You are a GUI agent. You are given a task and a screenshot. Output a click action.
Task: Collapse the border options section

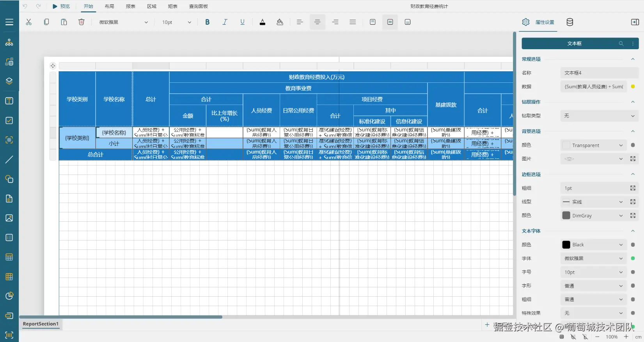633,174
